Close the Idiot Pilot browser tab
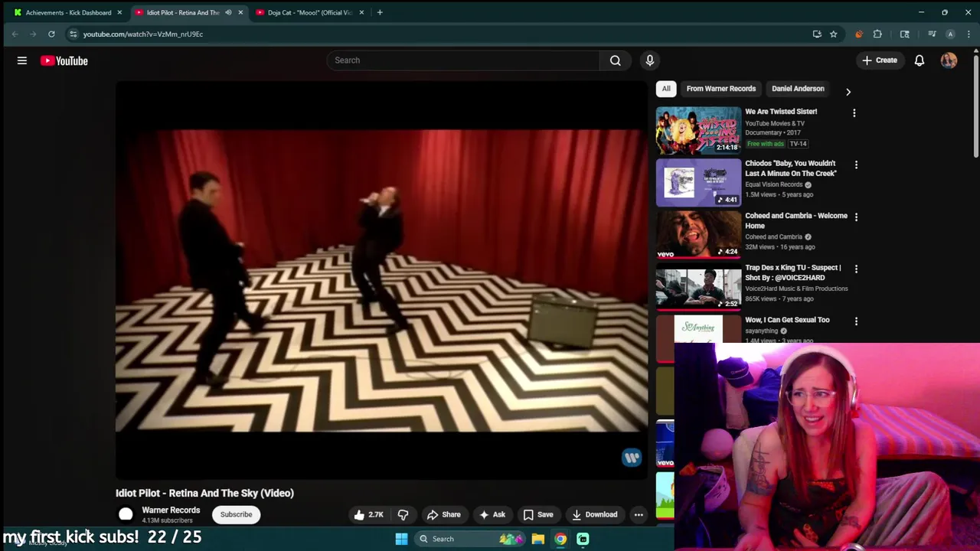The height and width of the screenshot is (551, 980). [240, 12]
